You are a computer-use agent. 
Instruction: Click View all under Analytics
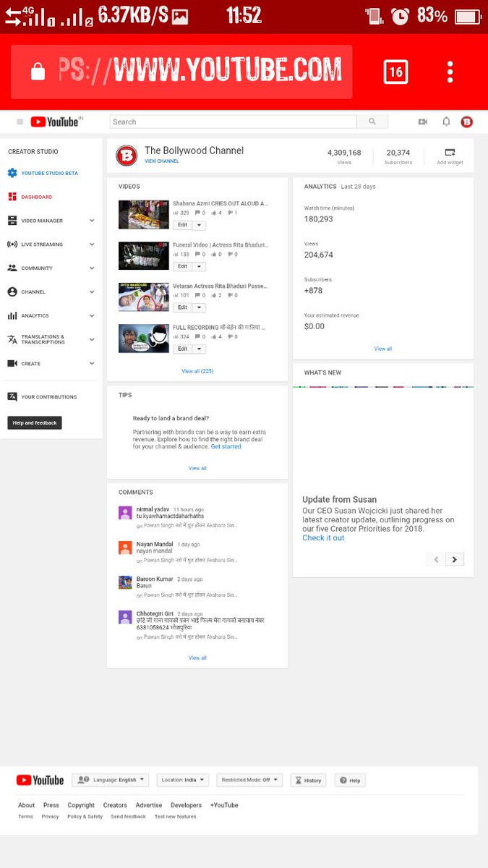(x=383, y=349)
